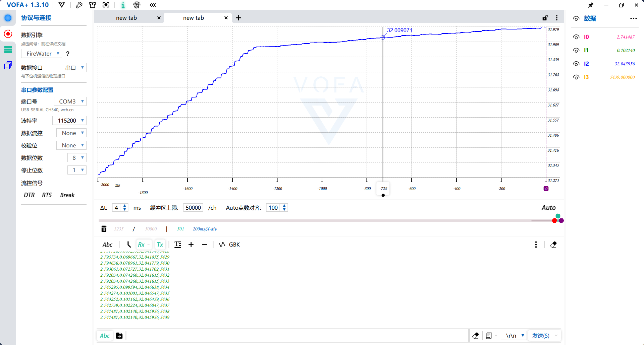Toggle the tab lock icon
The width and height of the screenshot is (644, 345).
point(545,18)
